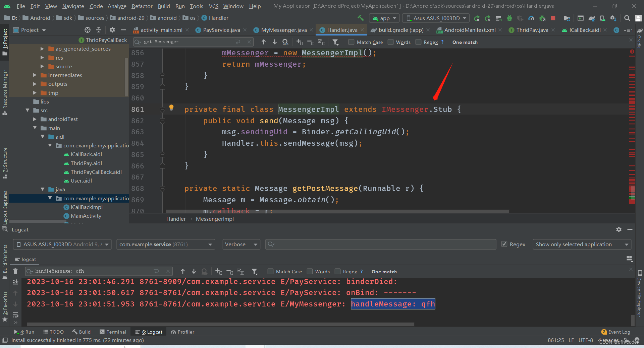The height and width of the screenshot is (348, 644).
Task: Click the filter funnel icon in editor find bar
Action: 335,42
